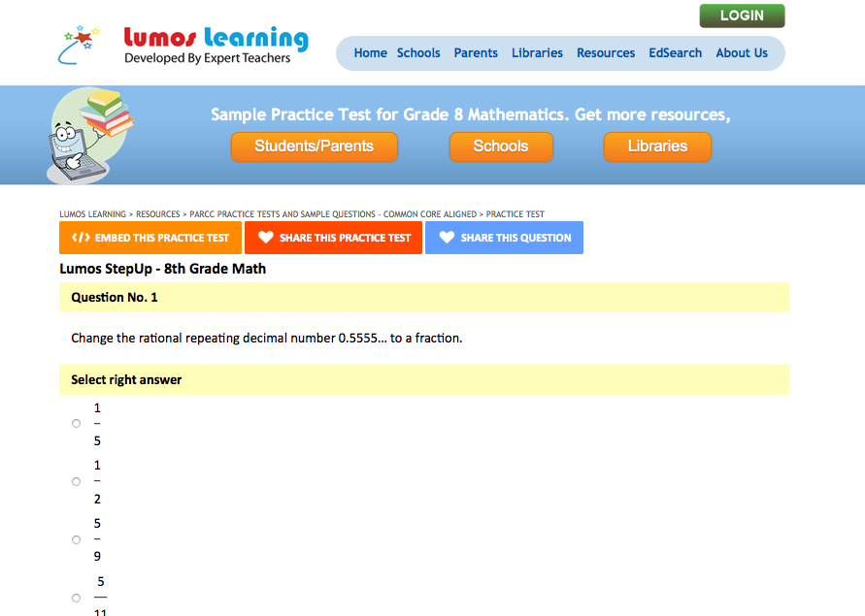Click the Lumos Learning star logo icon
This screenshot has height=616, width=865.
tap(79, 45)
